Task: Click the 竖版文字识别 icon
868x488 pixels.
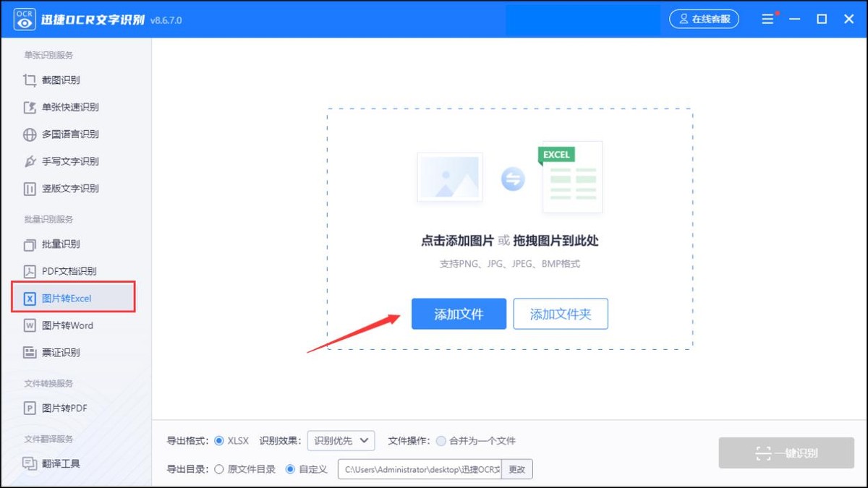Action: click(30, 189)
